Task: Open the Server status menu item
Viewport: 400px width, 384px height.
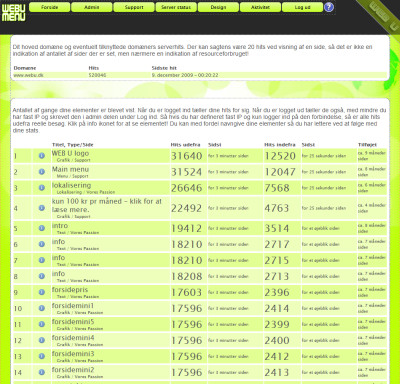Action: click(x=176, y=7)
